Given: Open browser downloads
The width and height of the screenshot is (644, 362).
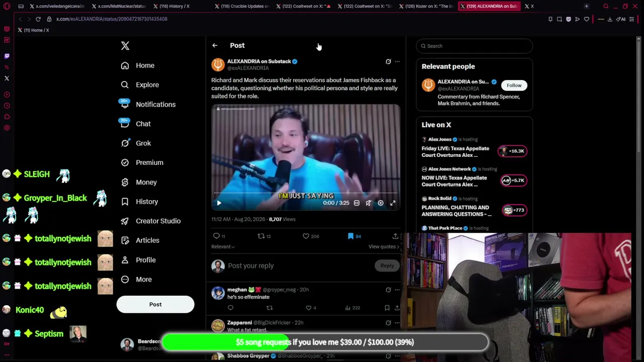Looking at the screenshot, I should pyautogui.click(x=610, y=19).
